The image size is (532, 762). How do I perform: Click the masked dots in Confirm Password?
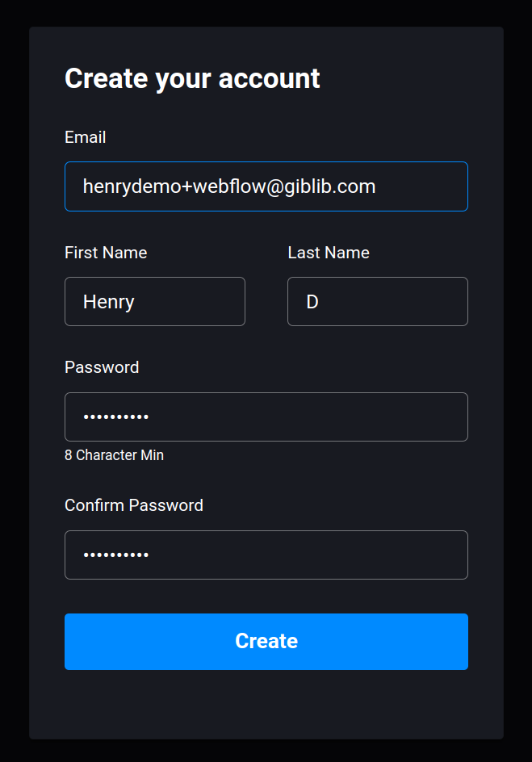tap(115, 555)
